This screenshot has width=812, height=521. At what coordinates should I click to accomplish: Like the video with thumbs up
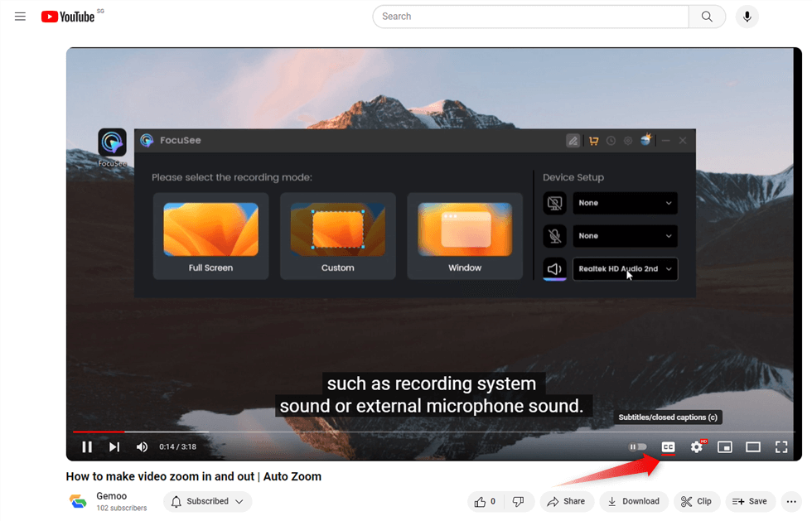pyautogui.click(x=485, y=501)
